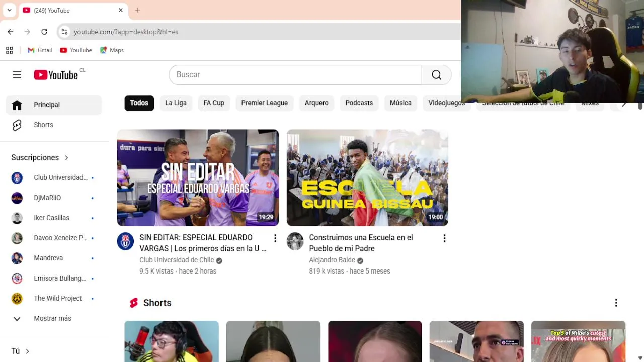Screen dimensions: 644x362
Task: Click the browser back arrow
Action: pyautogui.click(x=11, y=32)
